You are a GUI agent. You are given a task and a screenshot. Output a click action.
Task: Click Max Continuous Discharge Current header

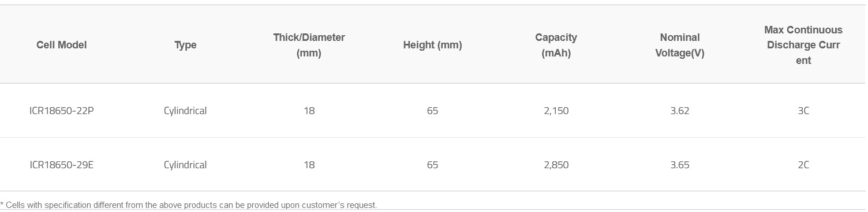tap(803, 45)
